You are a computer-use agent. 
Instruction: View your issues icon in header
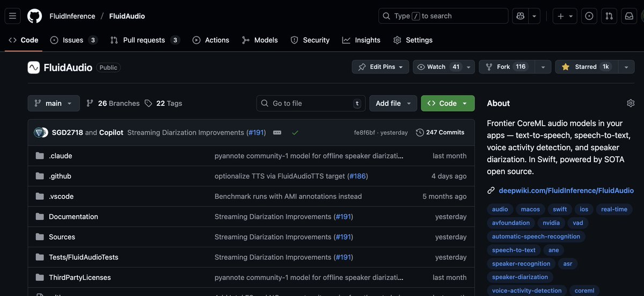[x=589, y=16]
